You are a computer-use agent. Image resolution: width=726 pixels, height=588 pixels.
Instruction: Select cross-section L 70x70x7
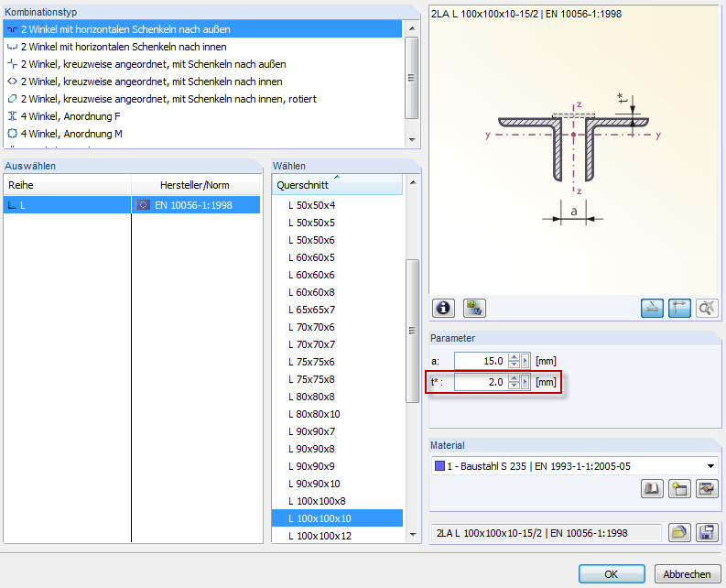tap(337, 344)
